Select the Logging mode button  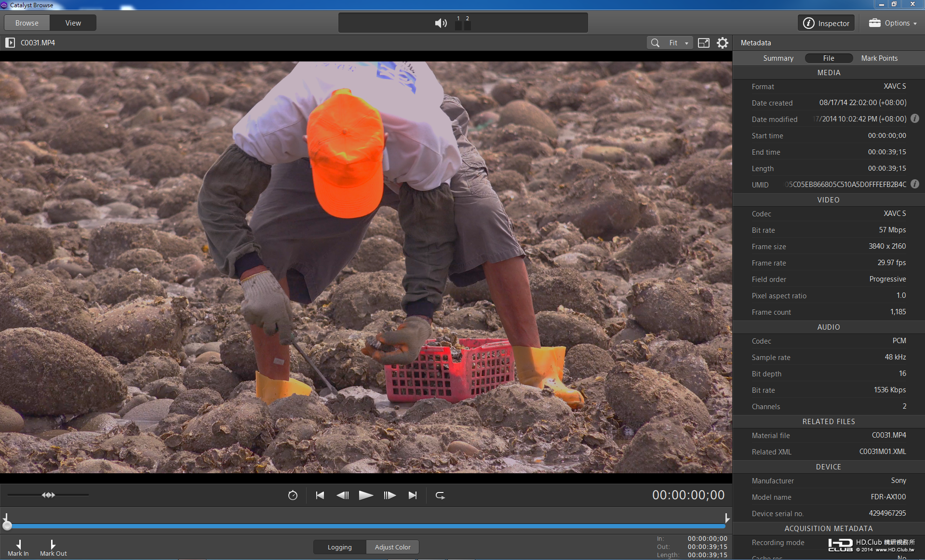(x=340, y=547)
